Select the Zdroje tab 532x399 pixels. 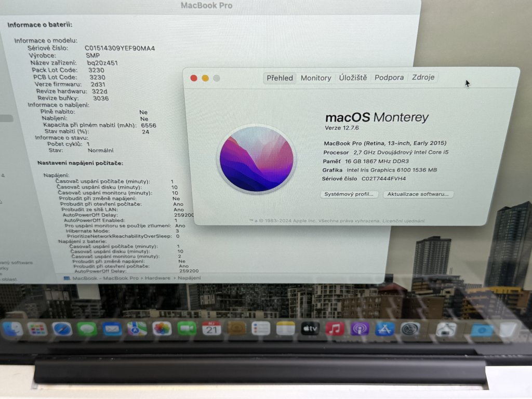[423, 77]
